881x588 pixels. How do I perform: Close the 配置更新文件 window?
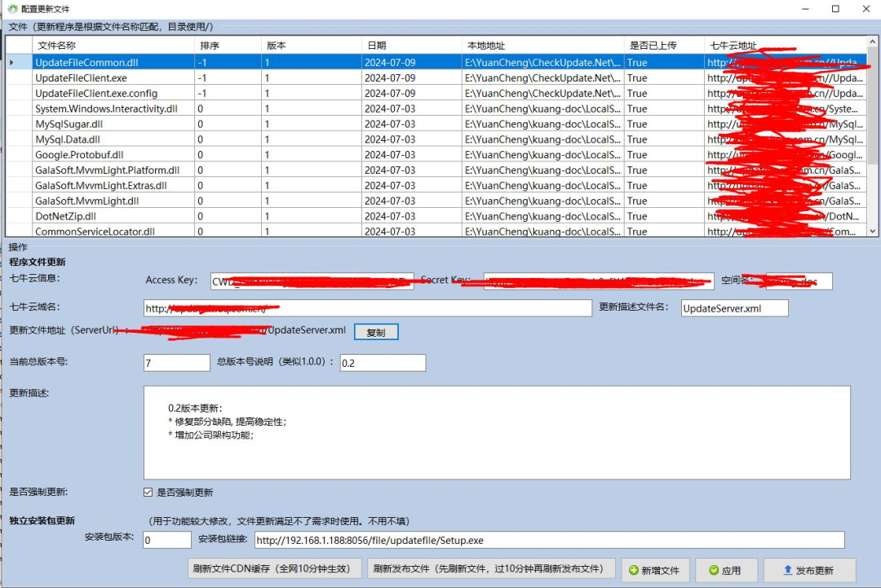(866, 9)
